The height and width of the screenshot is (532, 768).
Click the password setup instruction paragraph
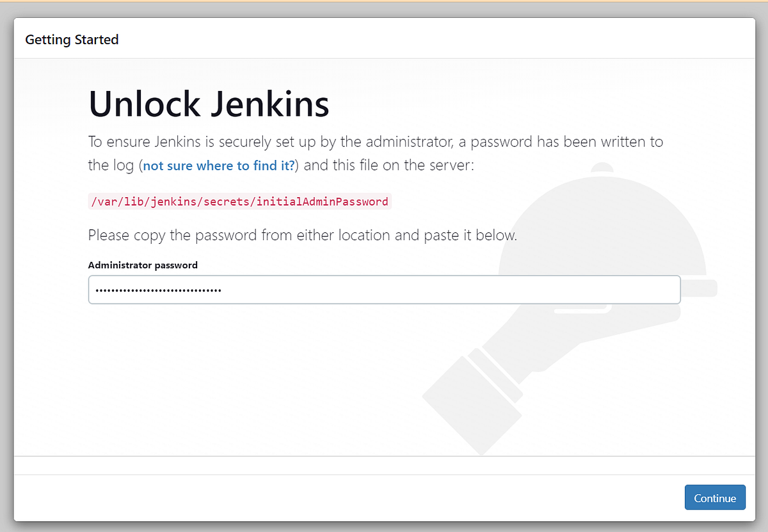(x=375, y=153)
